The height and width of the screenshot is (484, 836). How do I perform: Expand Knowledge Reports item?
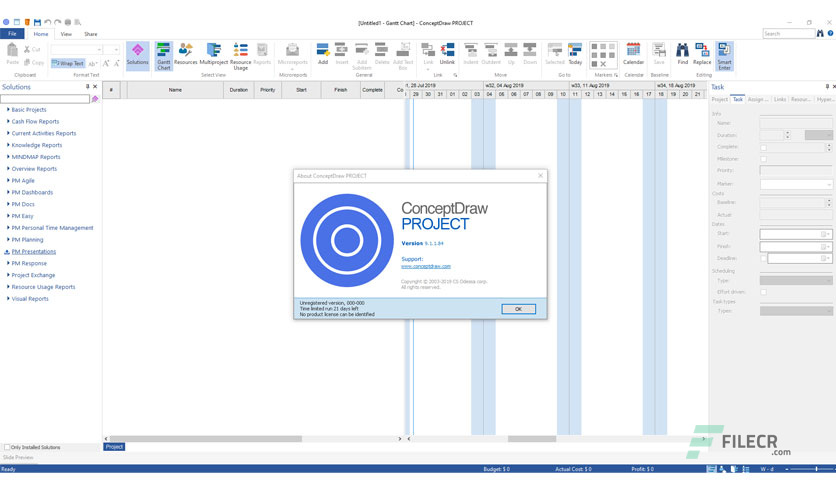(8, 145)
